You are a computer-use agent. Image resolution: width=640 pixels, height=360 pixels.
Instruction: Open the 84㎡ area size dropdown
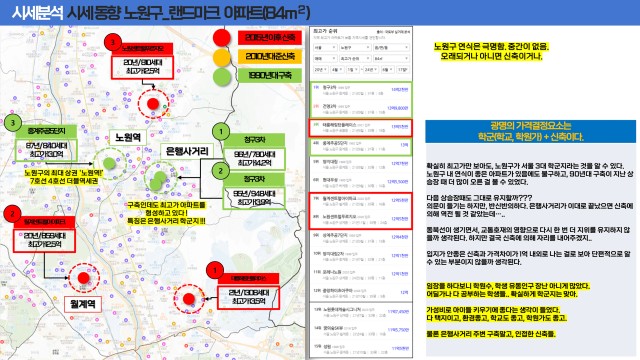tap(391, 58)
